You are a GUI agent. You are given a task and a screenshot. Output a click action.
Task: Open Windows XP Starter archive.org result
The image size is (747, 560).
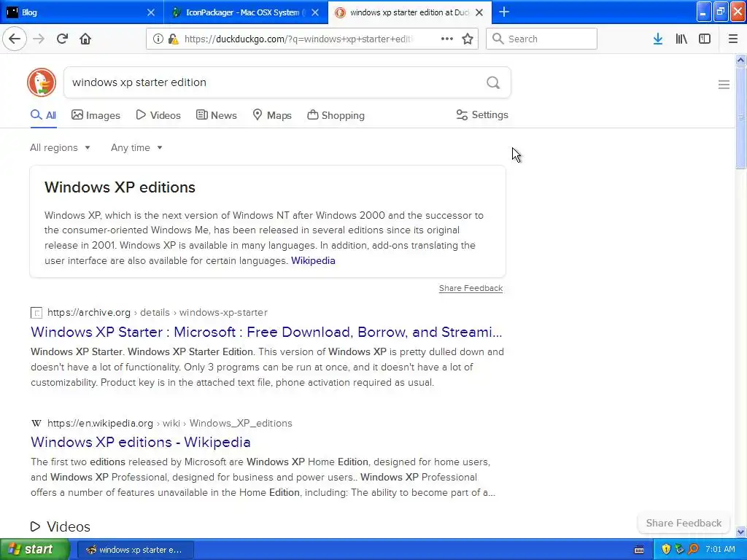click(266, 332)
